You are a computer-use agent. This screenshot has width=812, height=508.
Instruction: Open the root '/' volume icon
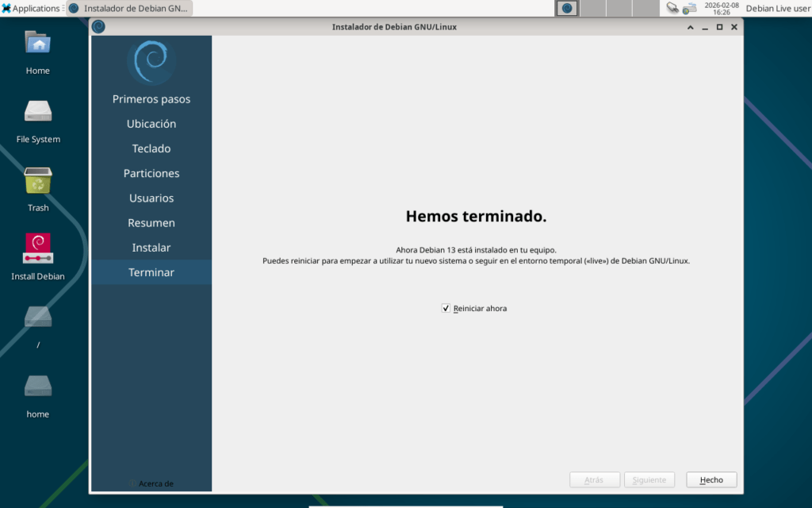click(x=37, y=317)
